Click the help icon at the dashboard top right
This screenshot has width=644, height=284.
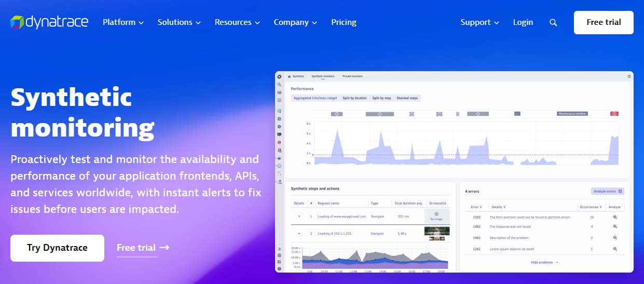(x=628, y=76)
